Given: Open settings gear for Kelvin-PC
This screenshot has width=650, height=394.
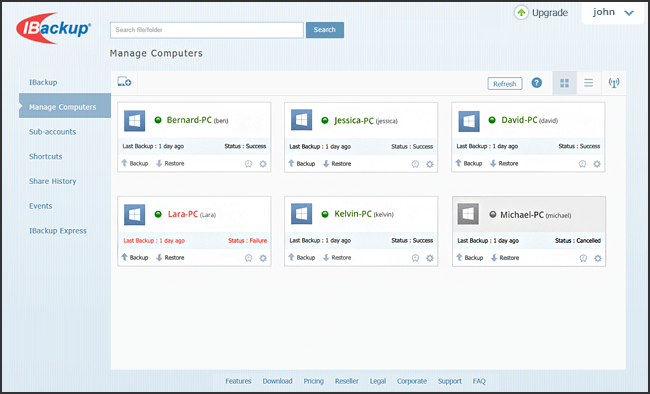Looking at the screenshot, I should 430,258.
